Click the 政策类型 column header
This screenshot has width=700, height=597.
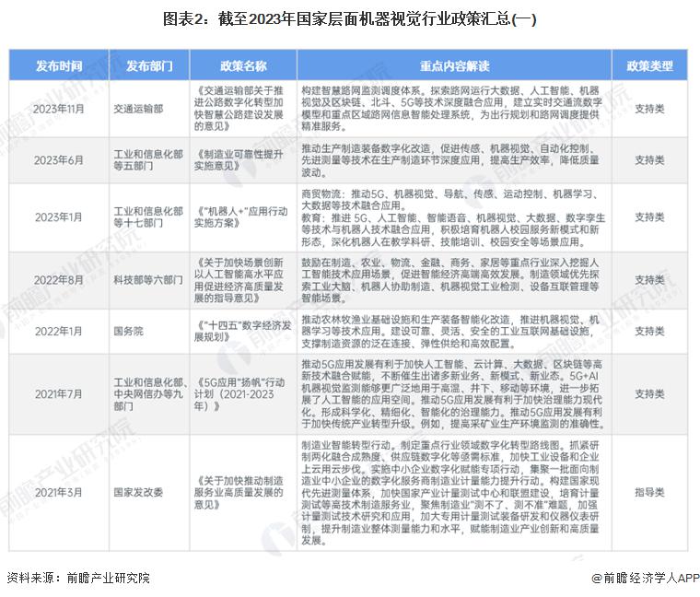click(x=649, y=66)
